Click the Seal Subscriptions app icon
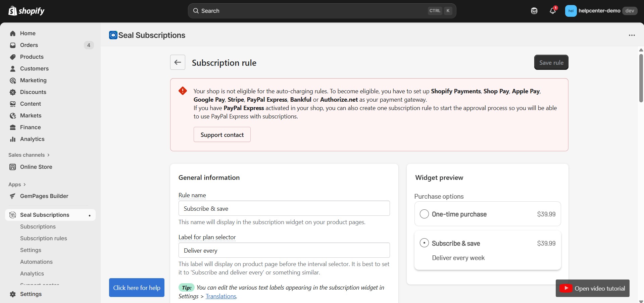The height and width of the screenshot is (303, 644). tap(12, 215)
